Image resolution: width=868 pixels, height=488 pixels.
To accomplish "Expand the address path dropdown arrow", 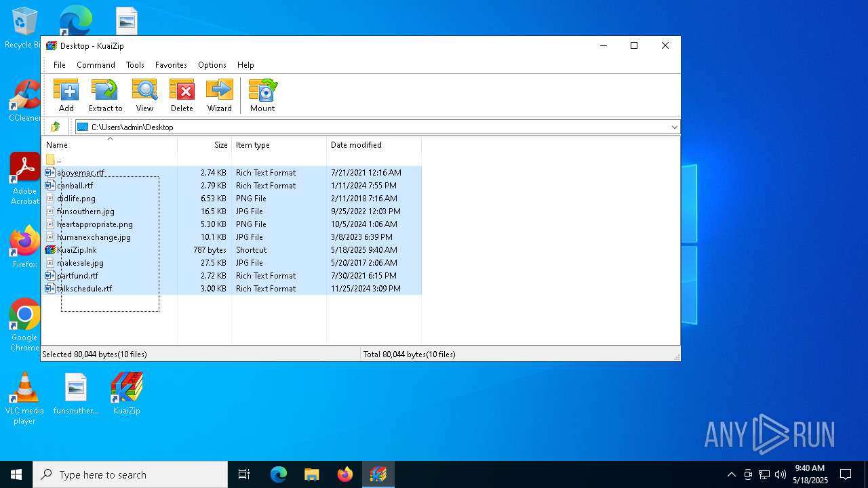I will pyautogui.click(x=674, y=127).
